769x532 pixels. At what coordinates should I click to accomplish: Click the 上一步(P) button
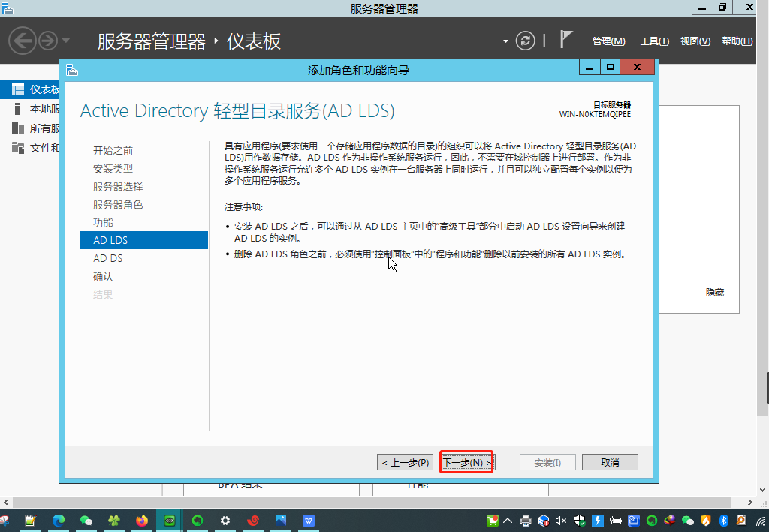tap(405, 462)
